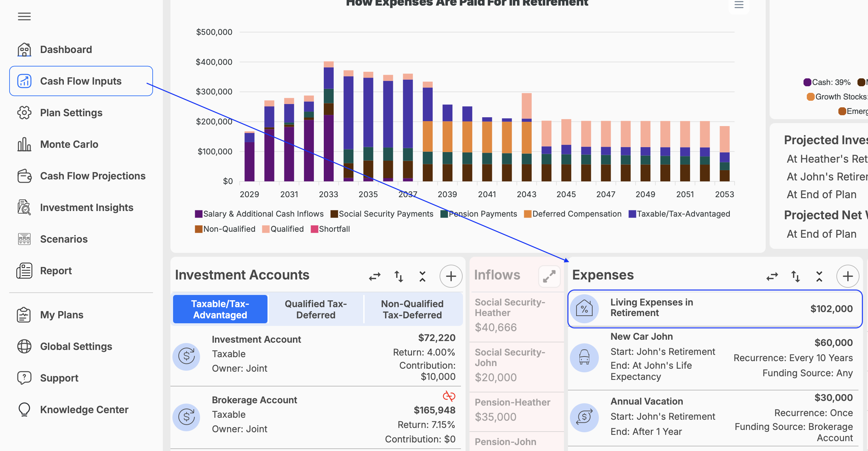This screenshot has height=451, width=868.
Task: Switch to Non-Qualified Tax-Deferred tab
Action: tap(412, 309)
